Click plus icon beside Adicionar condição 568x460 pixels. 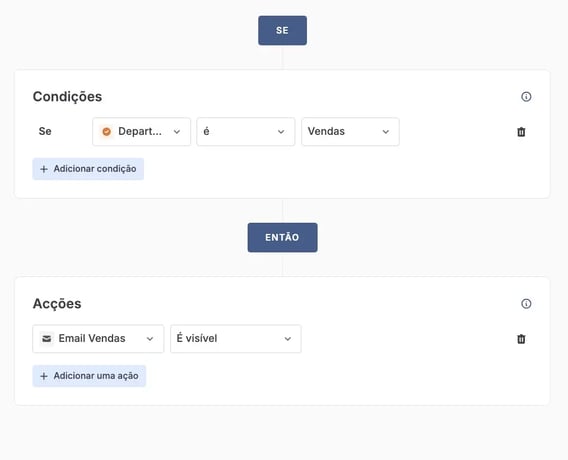(44, 169)
